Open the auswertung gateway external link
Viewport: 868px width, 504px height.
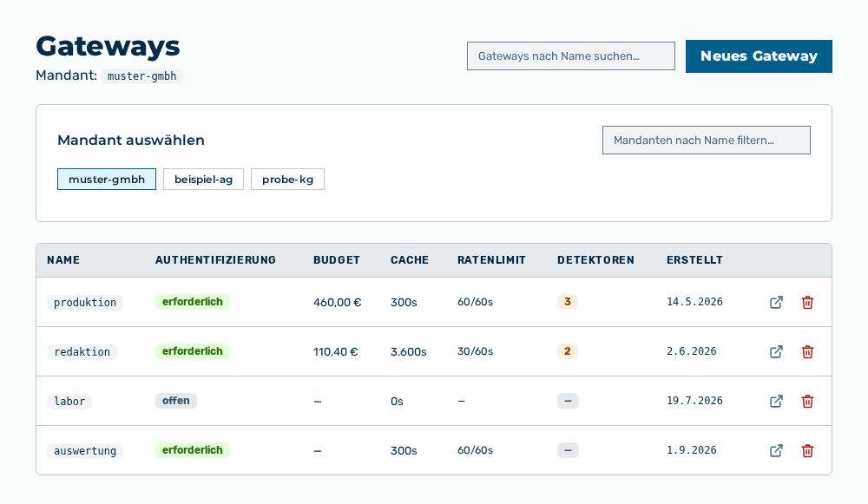(776, 451)
